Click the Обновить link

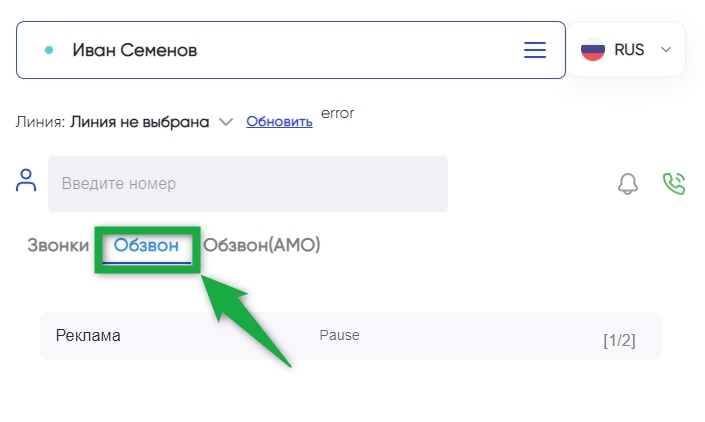[279, 122]
